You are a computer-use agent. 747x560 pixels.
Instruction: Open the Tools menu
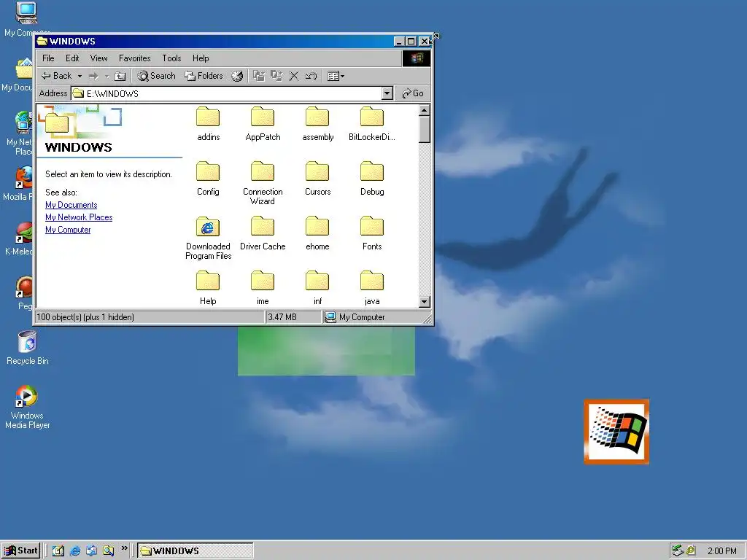[171, 58]
